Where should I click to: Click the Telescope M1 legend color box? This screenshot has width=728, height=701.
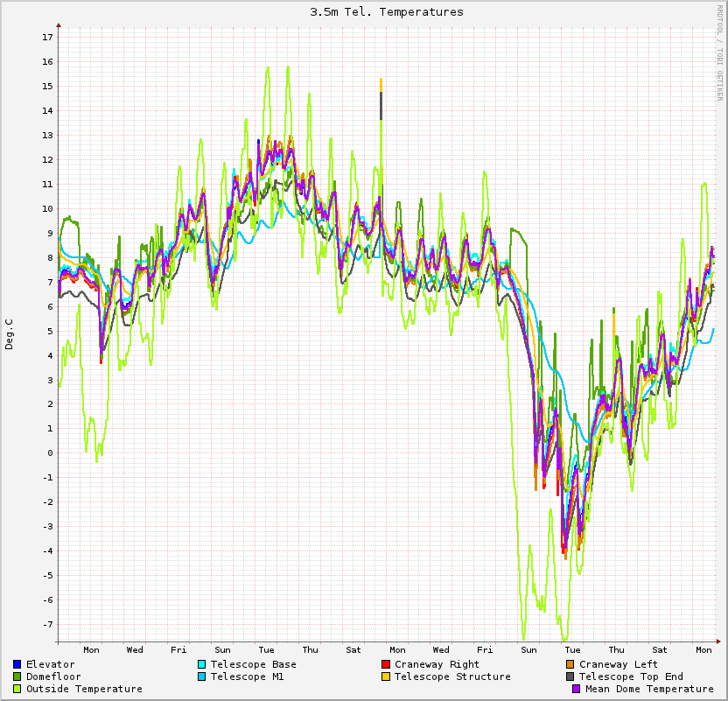(x=201, y=676)
